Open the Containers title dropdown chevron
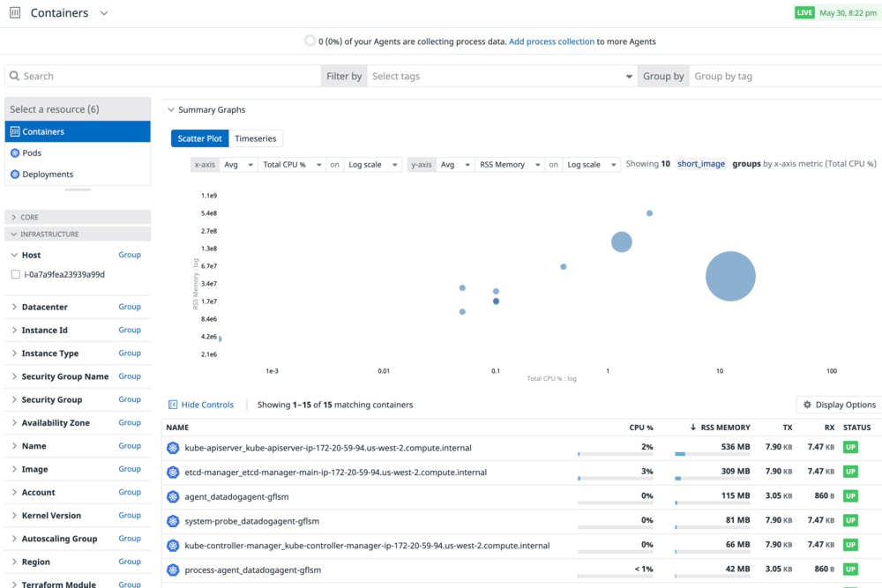This screenshot has height=588, width=882. [104, 13]
